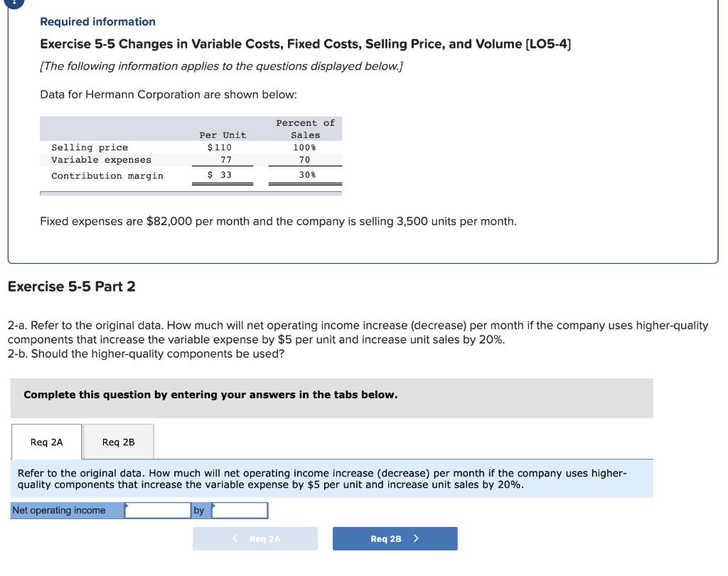Switch to the Req 2A tab

click(46, 442)
